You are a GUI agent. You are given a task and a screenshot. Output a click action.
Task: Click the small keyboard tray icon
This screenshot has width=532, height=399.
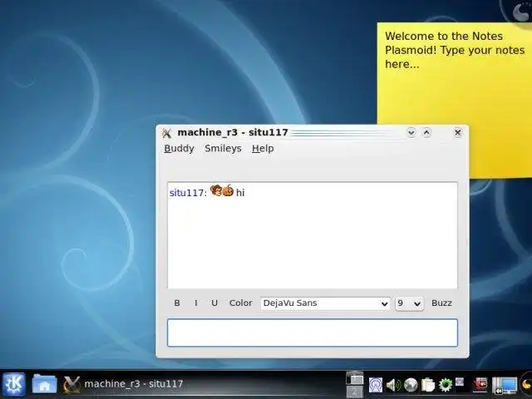click(460, 382)
